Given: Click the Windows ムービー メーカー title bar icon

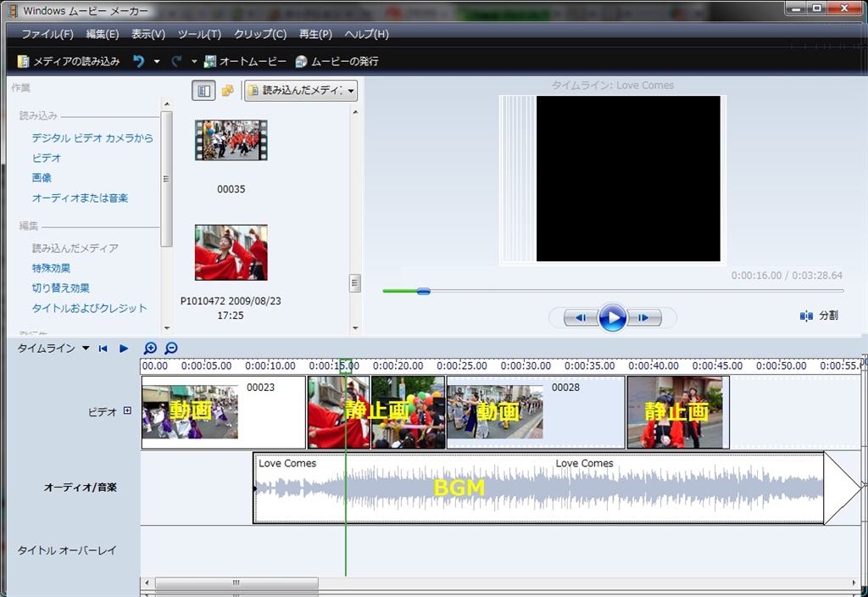Looking at the screenshot, I should (13, 10).
